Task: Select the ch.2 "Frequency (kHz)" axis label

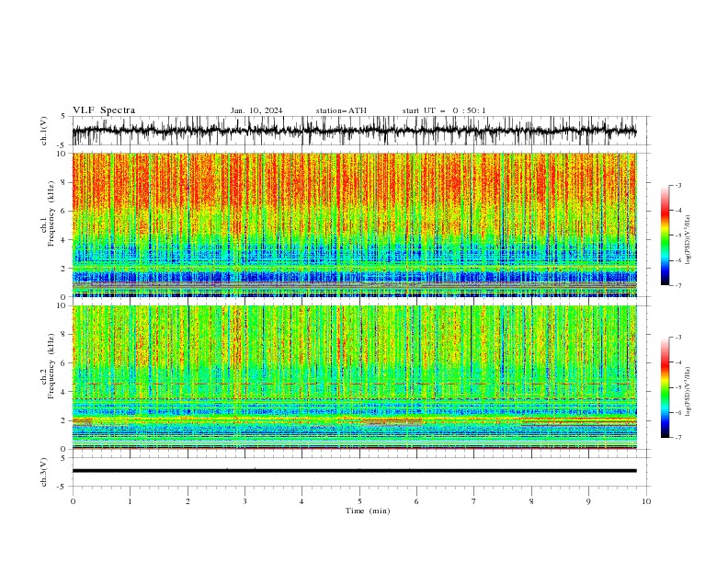Action: (52, 365)
